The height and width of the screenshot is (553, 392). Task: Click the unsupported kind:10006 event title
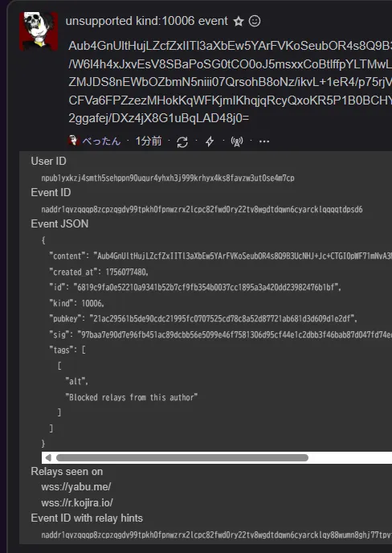[x=147, y=21]
